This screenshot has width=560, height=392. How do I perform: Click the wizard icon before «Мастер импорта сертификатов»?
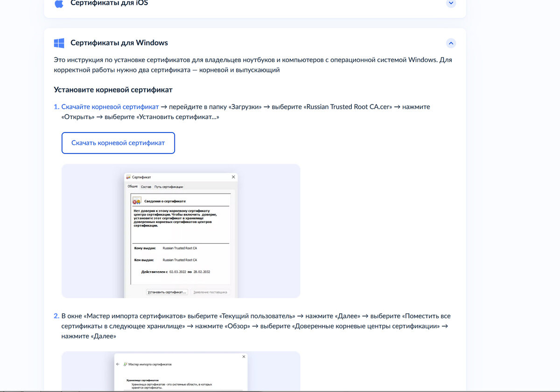[x=125, y=364]
